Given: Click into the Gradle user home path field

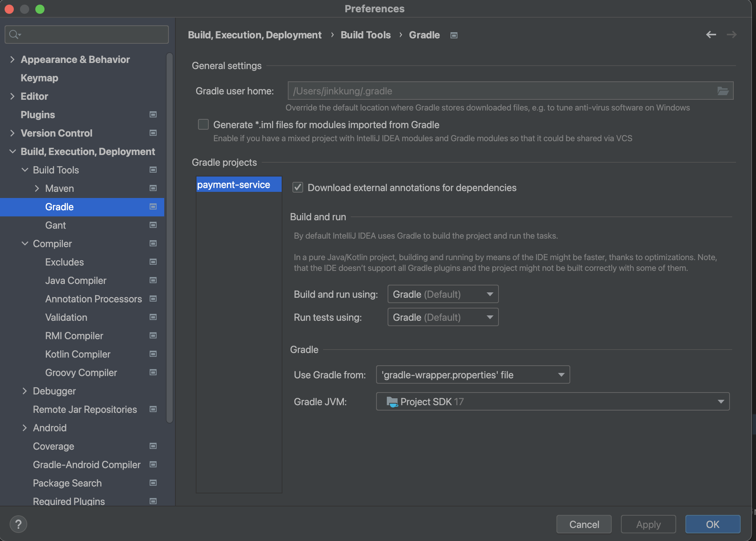Looking at the screenshot, I should click(499, 91).
